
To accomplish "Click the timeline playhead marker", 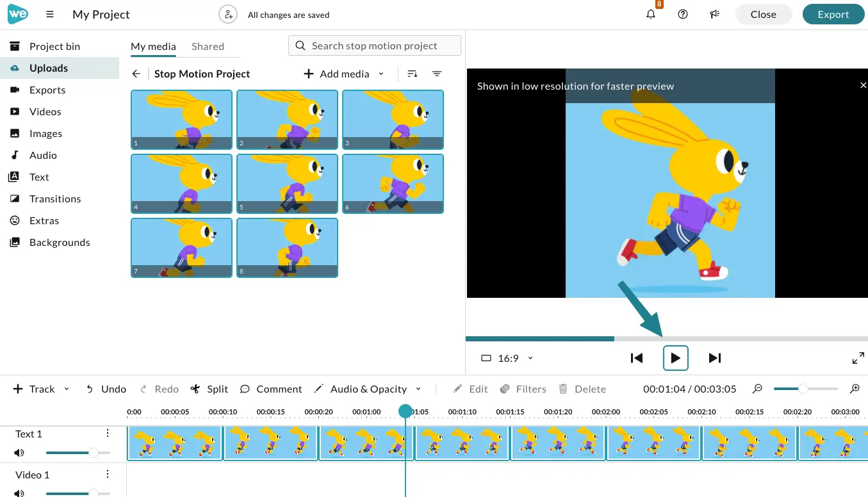I will 405,411.
